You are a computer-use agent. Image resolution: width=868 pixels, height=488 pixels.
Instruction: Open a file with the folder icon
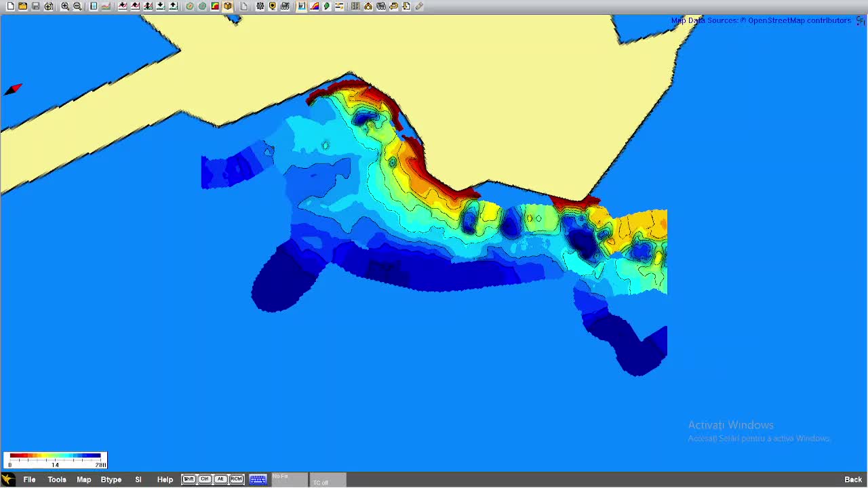tap(23, 6)
